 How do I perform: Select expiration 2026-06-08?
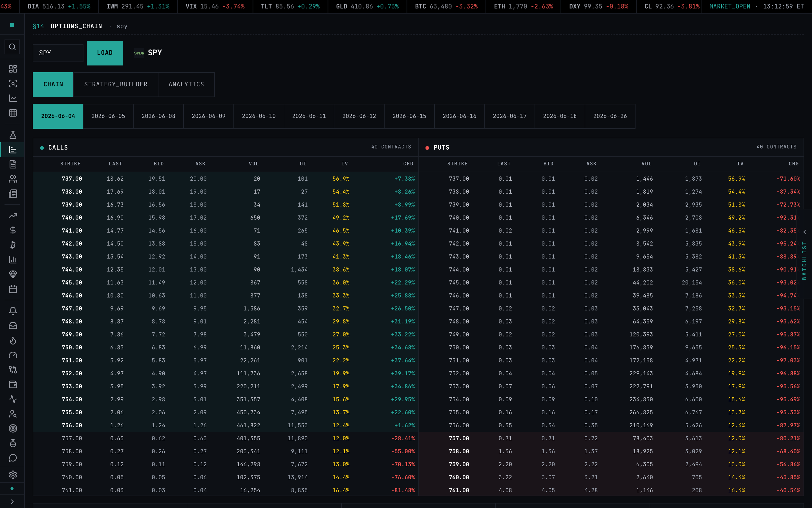pyautogui.click(x=158, y=116)
